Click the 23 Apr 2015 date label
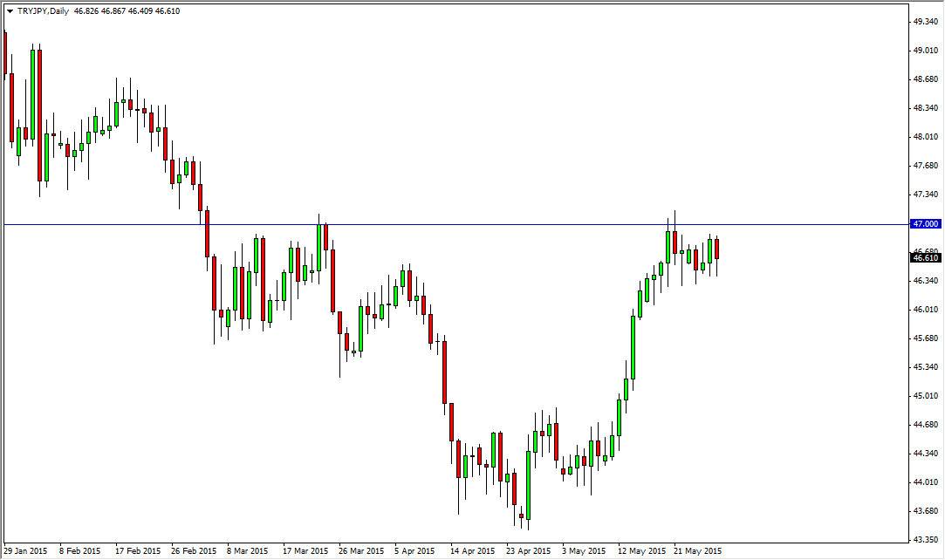This screenshot has height=560, width=945. (529, 551)
